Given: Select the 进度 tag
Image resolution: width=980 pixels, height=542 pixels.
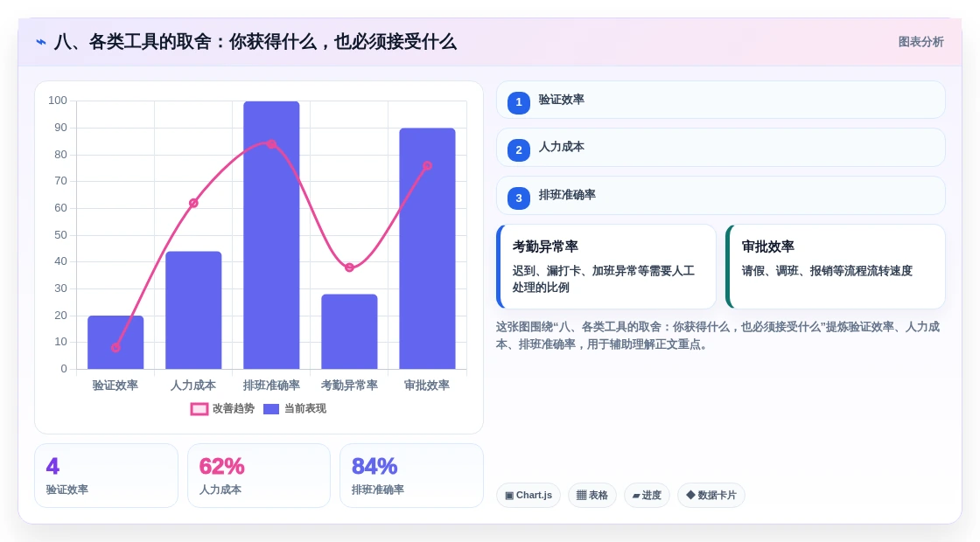Looking at the screenshot, I should (x=647, y=495).
